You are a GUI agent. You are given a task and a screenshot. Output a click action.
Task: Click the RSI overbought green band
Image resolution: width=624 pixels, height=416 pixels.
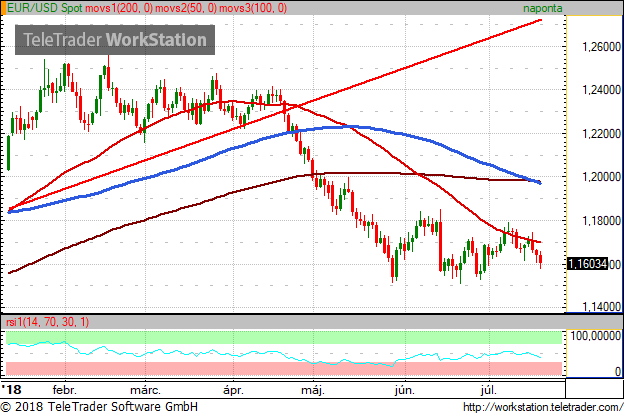284,337
